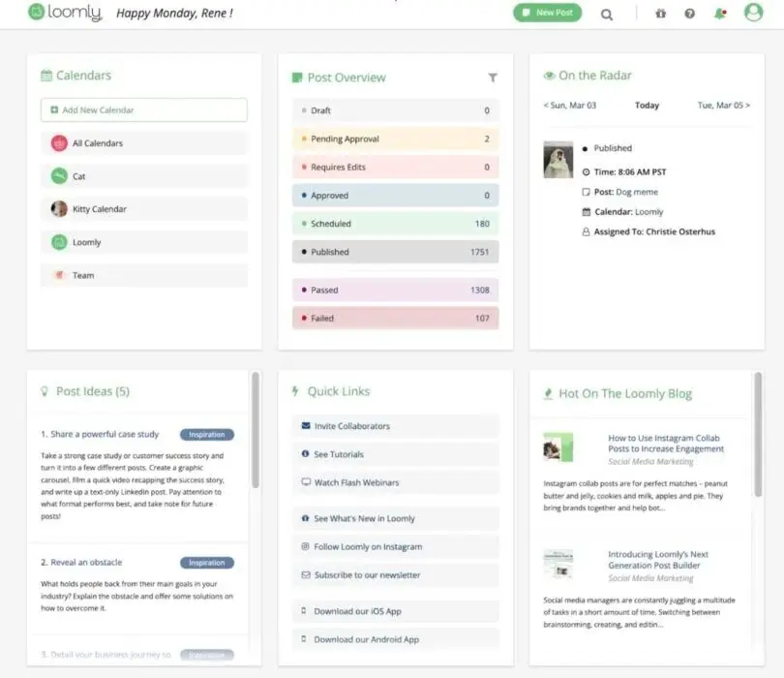
Task: Click the Post Overview filter icon
Action: point(492,77)
